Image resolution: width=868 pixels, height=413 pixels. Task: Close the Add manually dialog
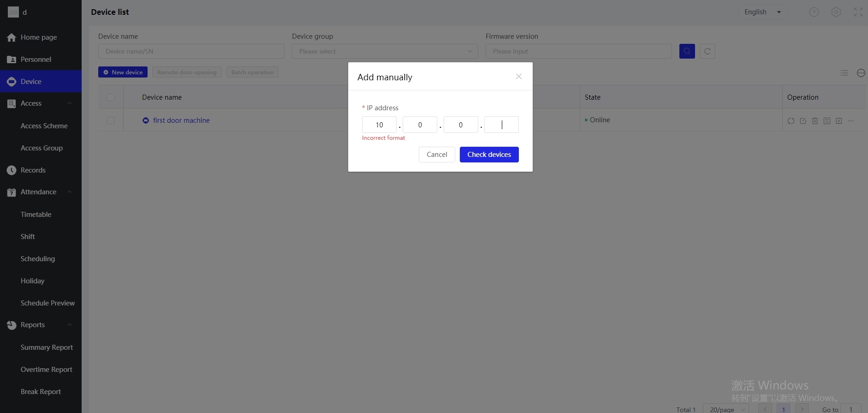pos(519,77)
